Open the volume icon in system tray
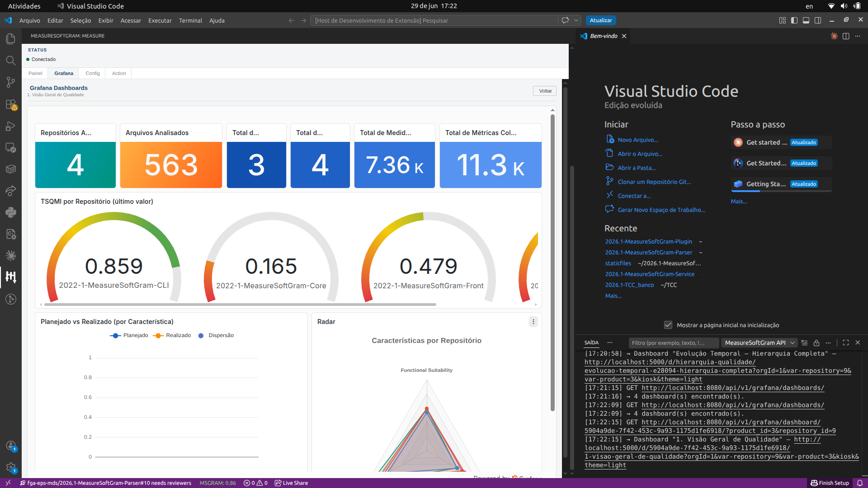868x488 pixels. tap(844, 6)
